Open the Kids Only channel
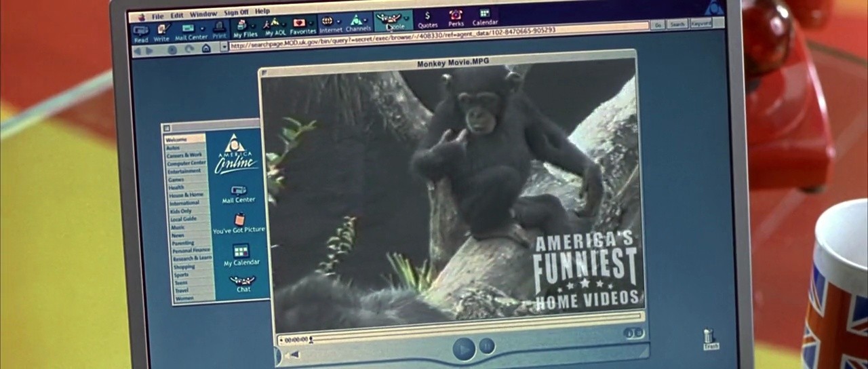The image size is (868, 369). [181, 211]
